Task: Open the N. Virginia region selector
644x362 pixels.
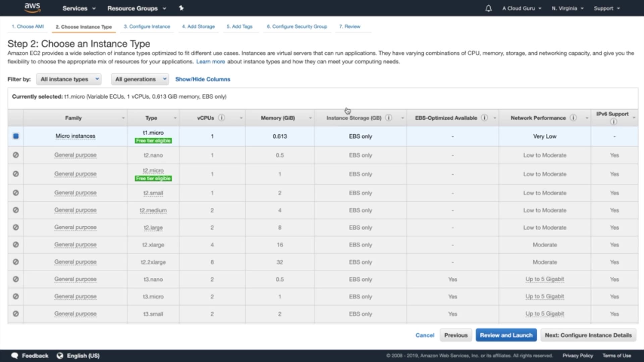Action: click(x=568, y=8)
